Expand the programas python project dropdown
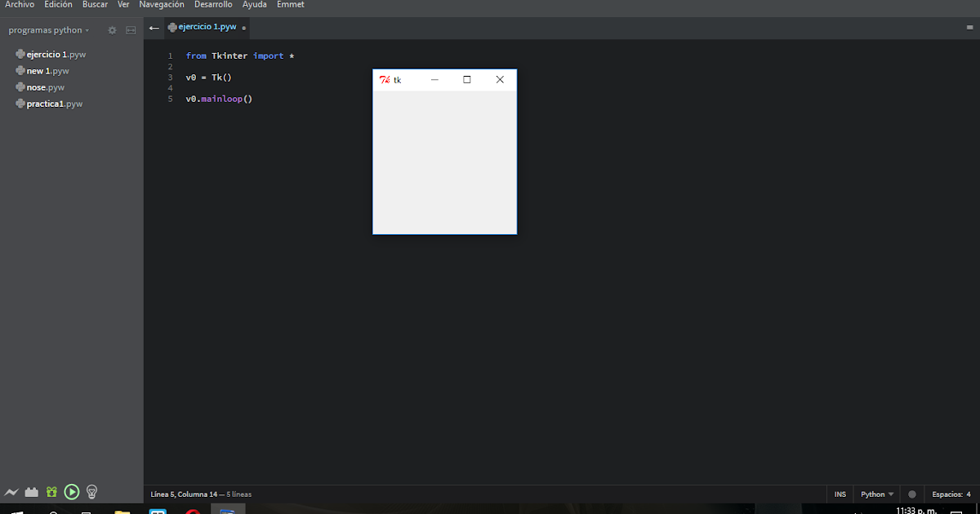The height and width of the screenshot is (514, 980). [49, 30]
